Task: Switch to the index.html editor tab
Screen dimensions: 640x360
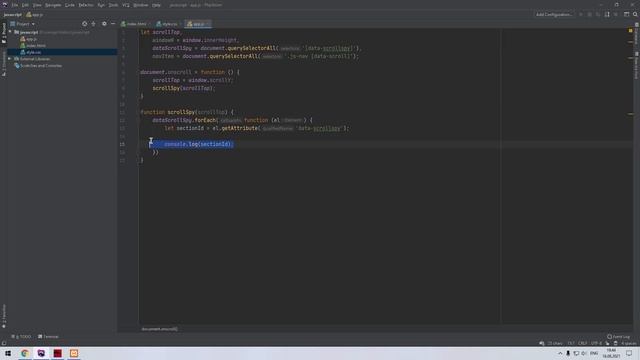Action: (135, 24)
